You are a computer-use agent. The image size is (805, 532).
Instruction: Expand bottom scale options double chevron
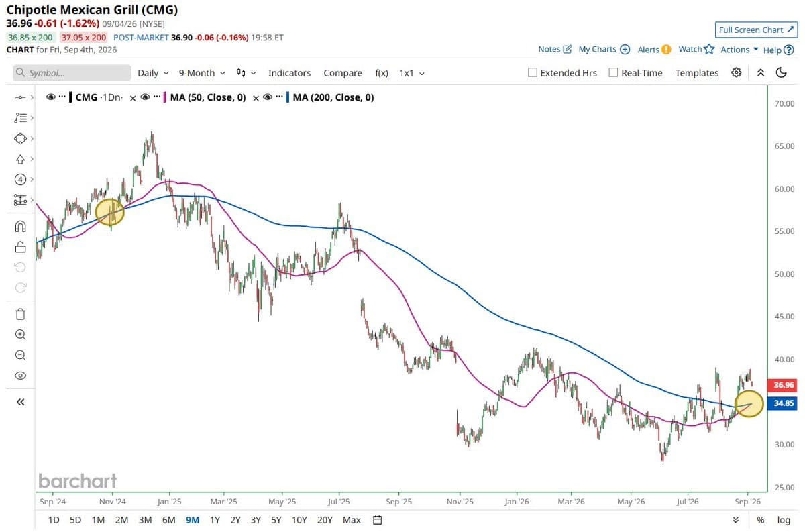tap(736, 520)
